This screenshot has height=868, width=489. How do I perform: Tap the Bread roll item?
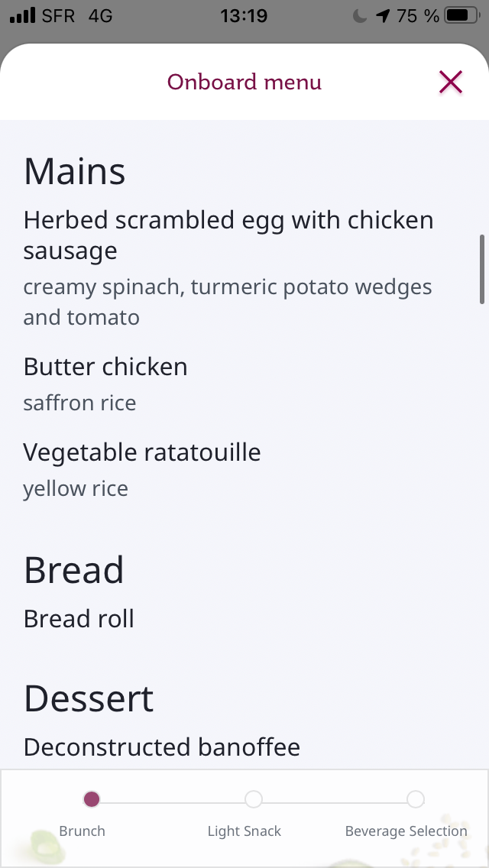79,619
